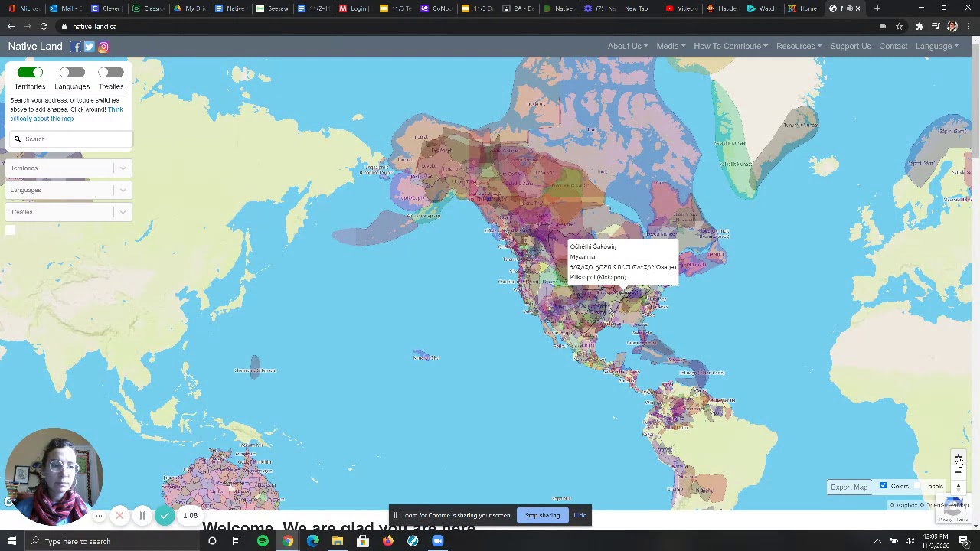Image resolution: width=980 pixels, height=551 pixels.
Task: Open the Windows Start menu
Action: [11, 541]
